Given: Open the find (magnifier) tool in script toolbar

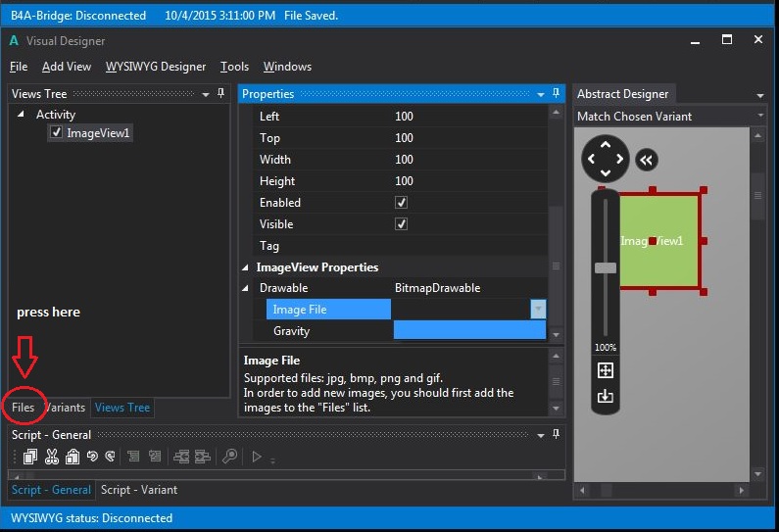Looking at the screenshot, I should [229, 456].
